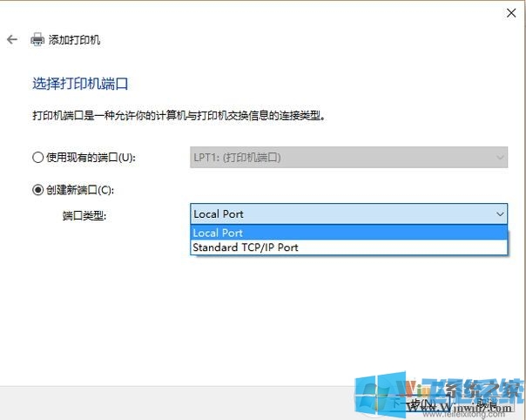
Task: Choose Local Port from the dropdown list
Action: tap(348, 233)
